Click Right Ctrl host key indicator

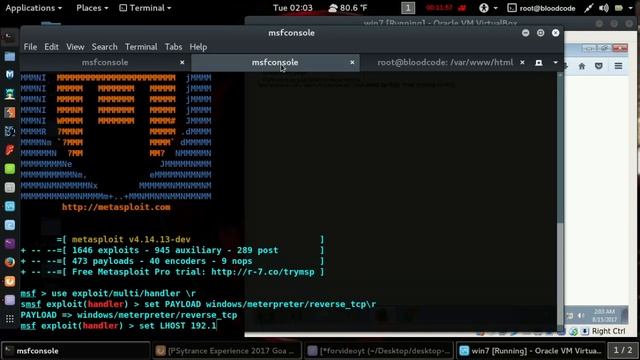click(x=608, y=331)
